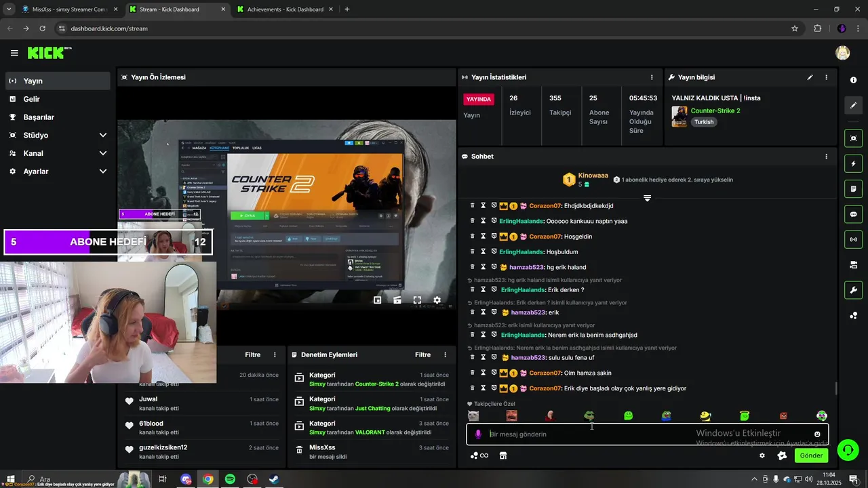Viewport: 868px width, 488px height.
Task: Open the emoji picker in the message box
Action: (x=817, y=434)
